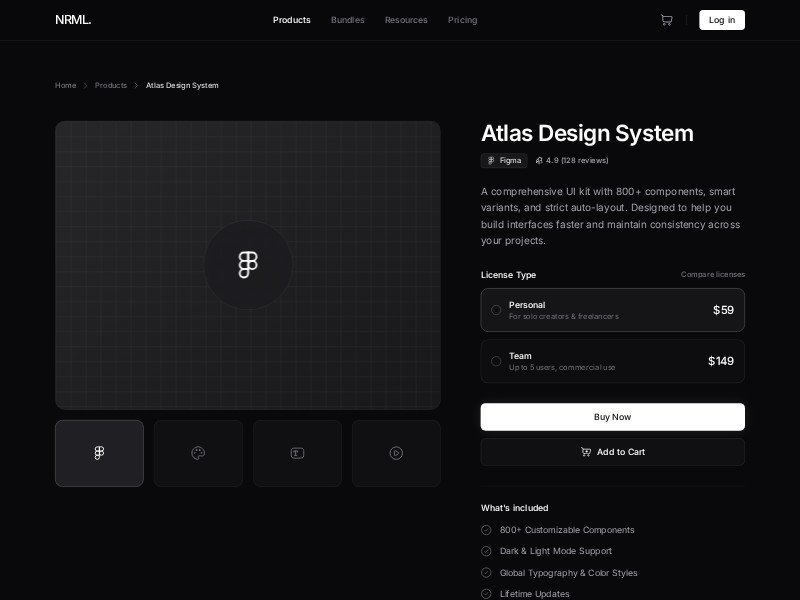Click the 4.9 rating reviews text
Screen dimensions: 800x600
(x=572, y=160)
